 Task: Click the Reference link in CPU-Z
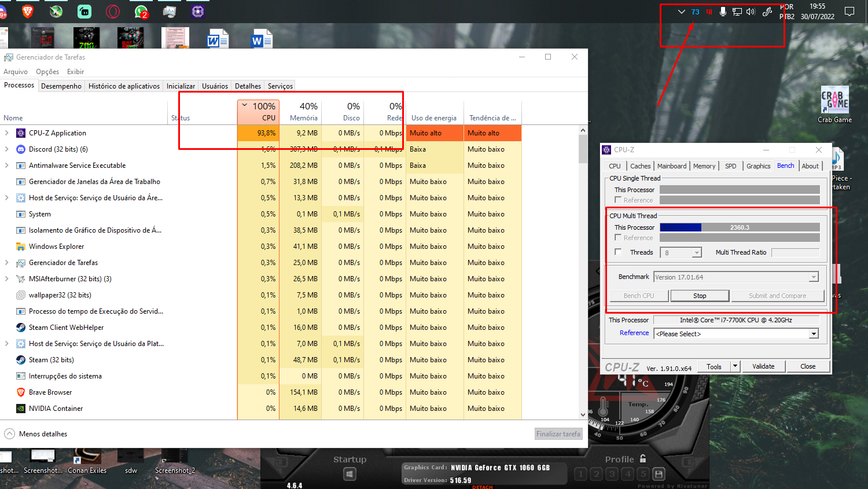coord(634,333)
